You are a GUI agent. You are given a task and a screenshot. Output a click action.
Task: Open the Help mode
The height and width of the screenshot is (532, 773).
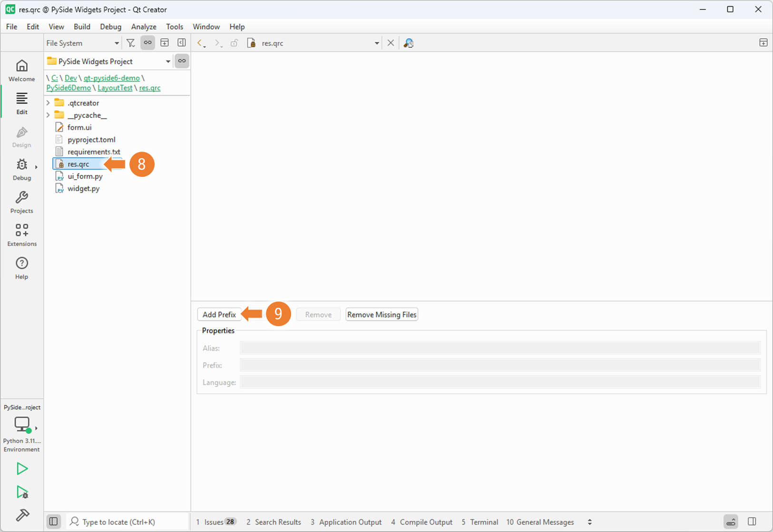[21, 268]
